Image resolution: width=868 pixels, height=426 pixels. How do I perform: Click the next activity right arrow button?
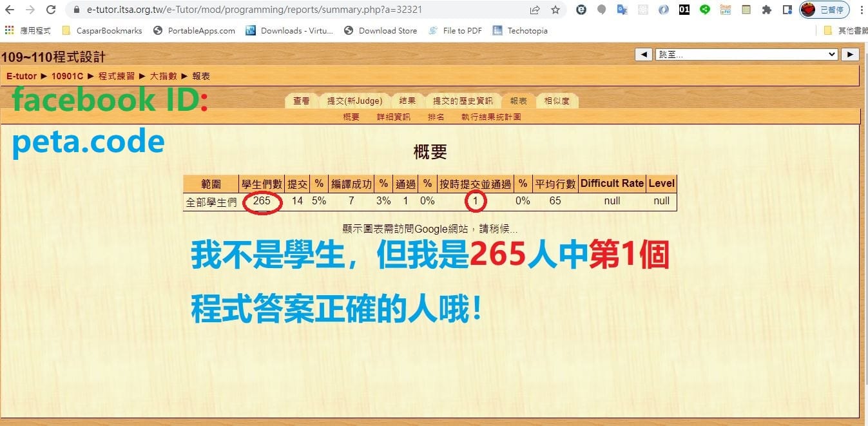tap(851, 55)
